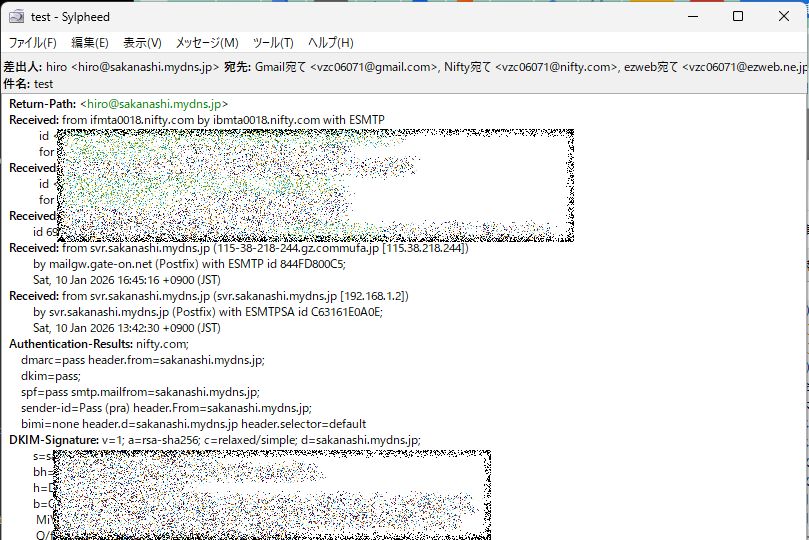The width and height of the screenshot is (809, 540).
Task: Open the 編集(E) menu
Action: pyautogui.click(x=89, y=43)
